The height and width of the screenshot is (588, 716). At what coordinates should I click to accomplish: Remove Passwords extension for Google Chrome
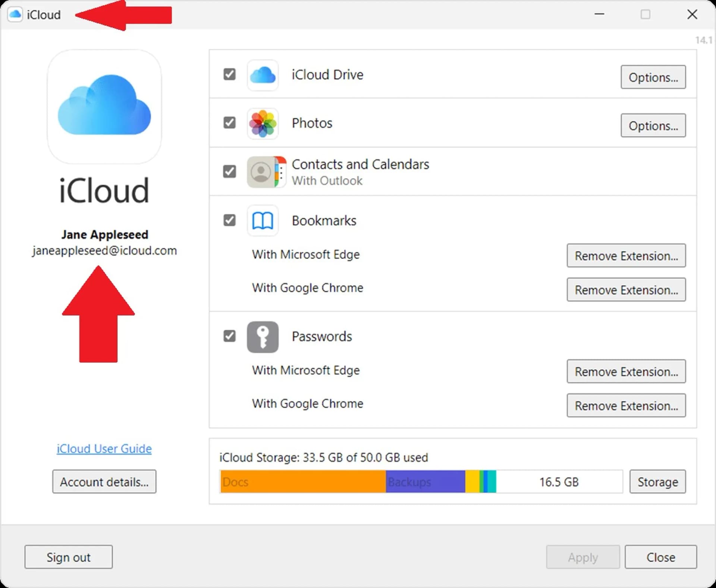pyautogui.click(x=626, y=405)
